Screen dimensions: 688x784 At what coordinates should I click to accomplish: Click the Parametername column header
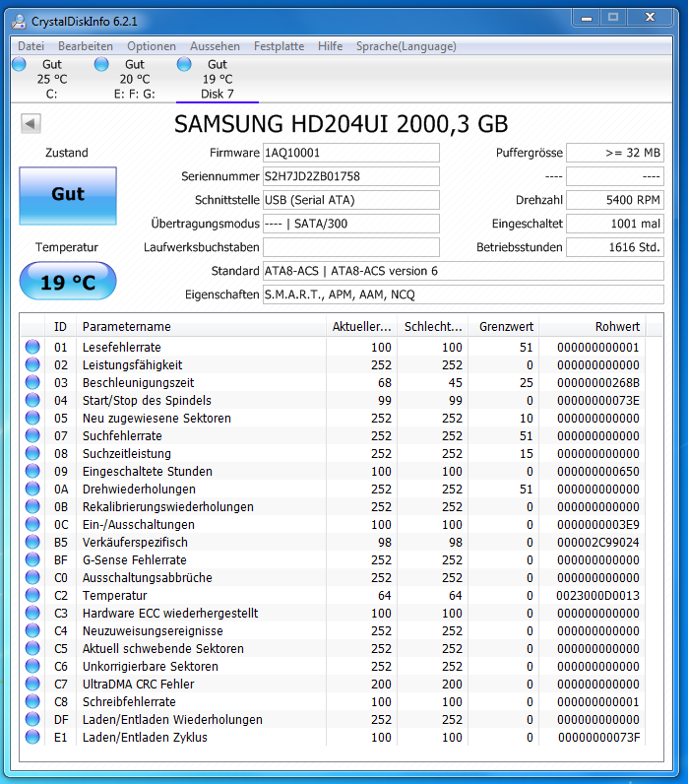click(x=201, y=326)
